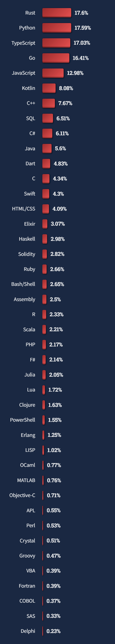Viewport: 115px width, 644px height.
Task: Select the Delphi label
Action: pyautogui.click(x=28, y=631)
